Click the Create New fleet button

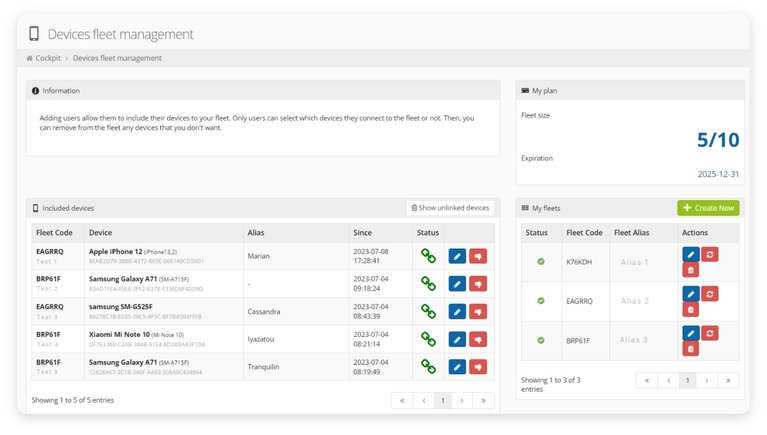point(708,208)
